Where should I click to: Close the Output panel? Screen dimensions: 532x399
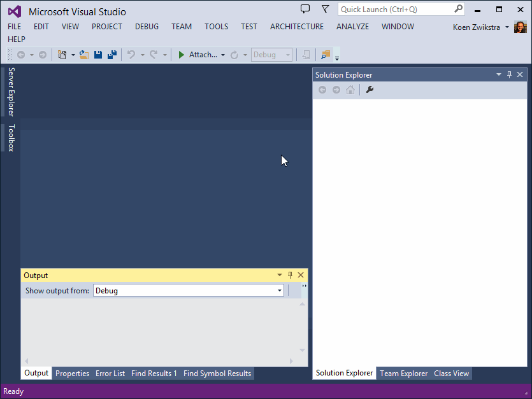pos(301,275)
